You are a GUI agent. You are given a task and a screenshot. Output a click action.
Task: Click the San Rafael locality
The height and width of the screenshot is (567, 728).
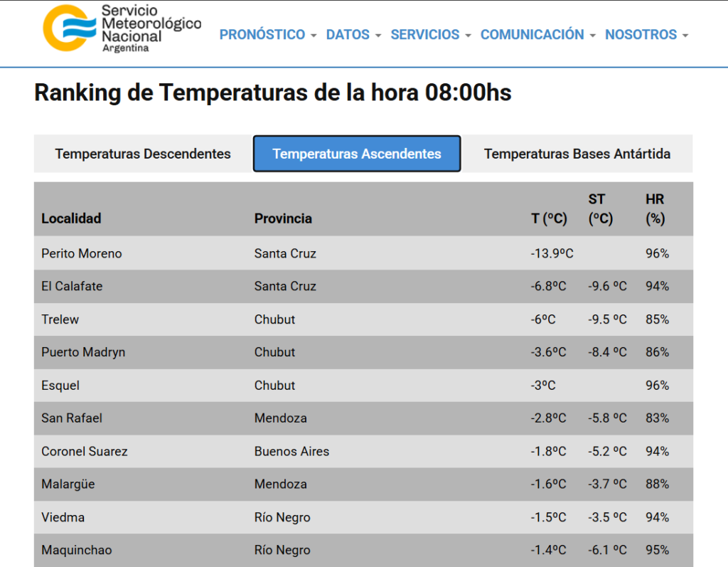[72, 418]
